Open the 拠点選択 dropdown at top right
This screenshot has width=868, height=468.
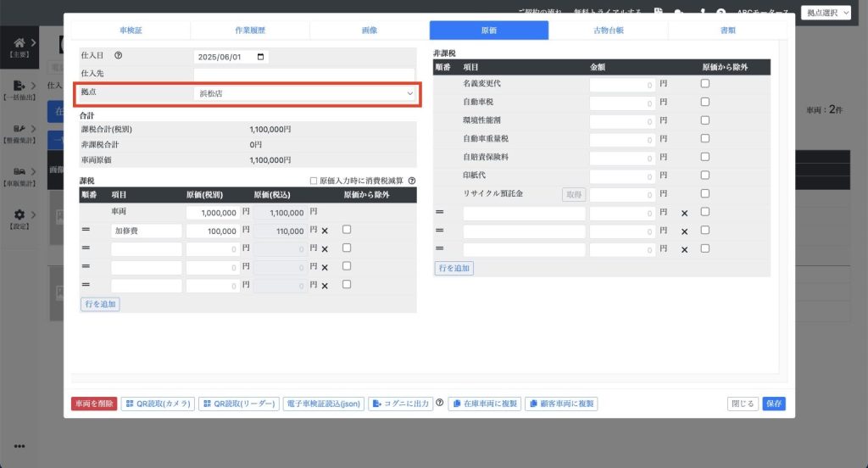tap(825, 13)
